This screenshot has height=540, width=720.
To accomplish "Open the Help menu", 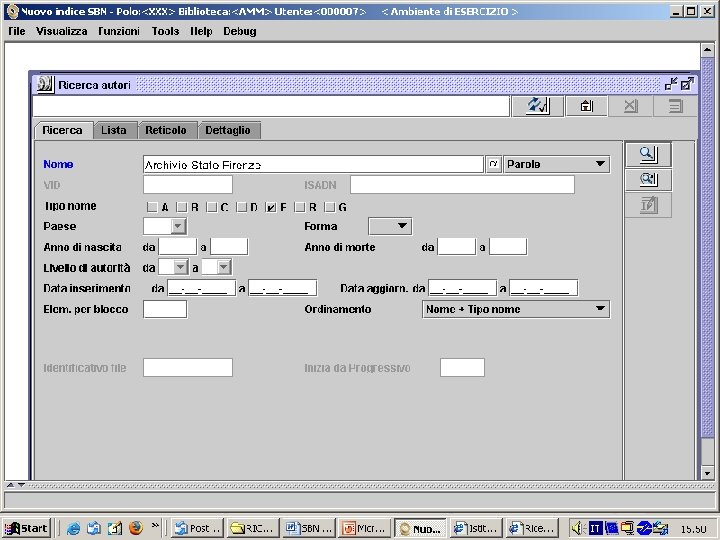I will [201, 31].
